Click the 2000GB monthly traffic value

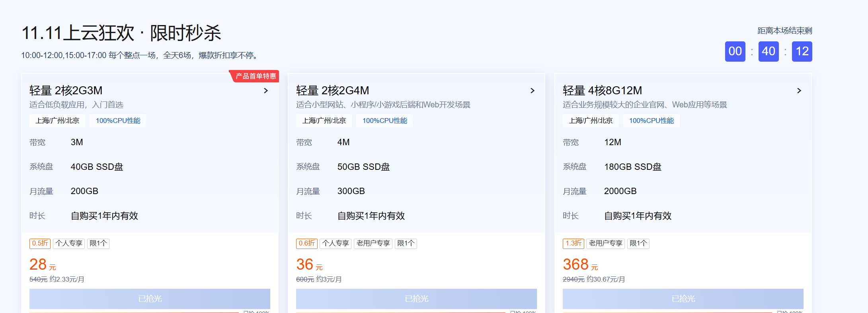pyautogui.click(x=620, y=191)
